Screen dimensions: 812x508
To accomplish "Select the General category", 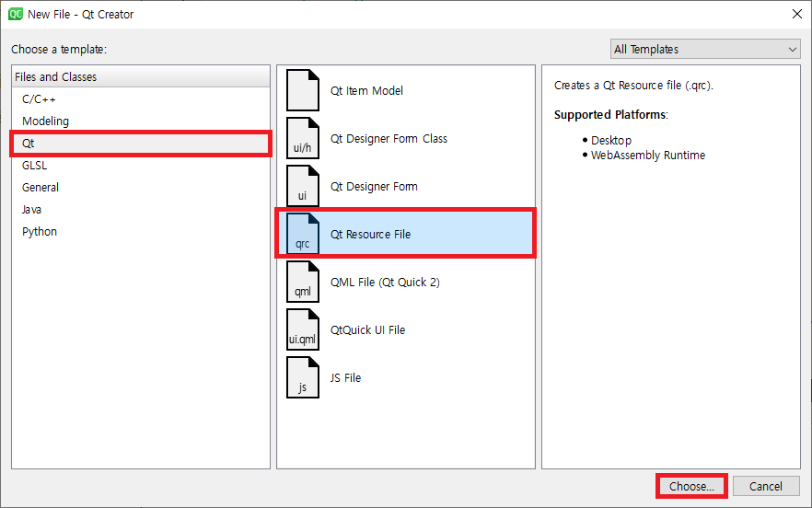I will tap(141, 188).
